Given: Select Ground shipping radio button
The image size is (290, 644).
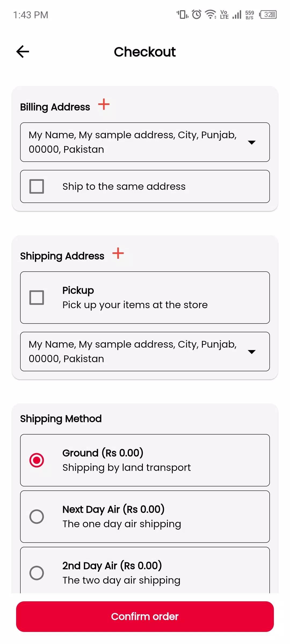Looking at the screenshot, I should tap(37, 460).
